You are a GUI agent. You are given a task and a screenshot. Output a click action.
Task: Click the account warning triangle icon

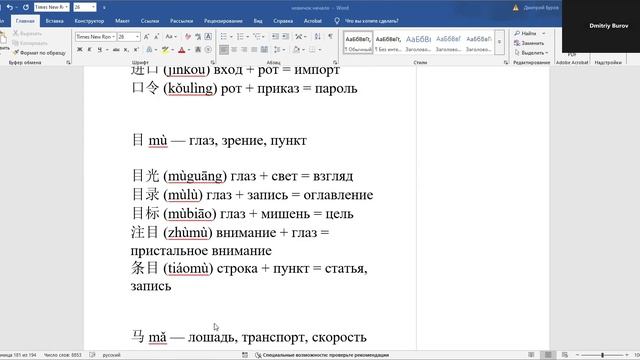tap(516, 8)
